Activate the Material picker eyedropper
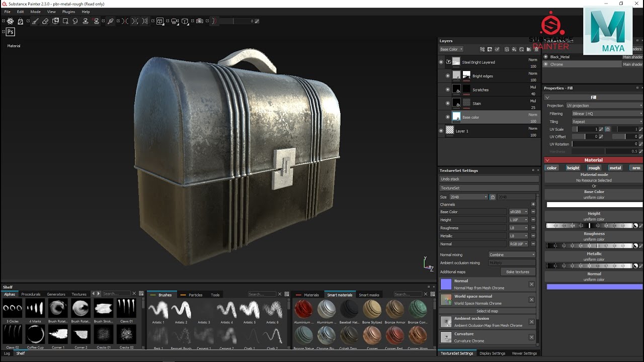This screenshot has width=644, height=362. pos(111,21)
